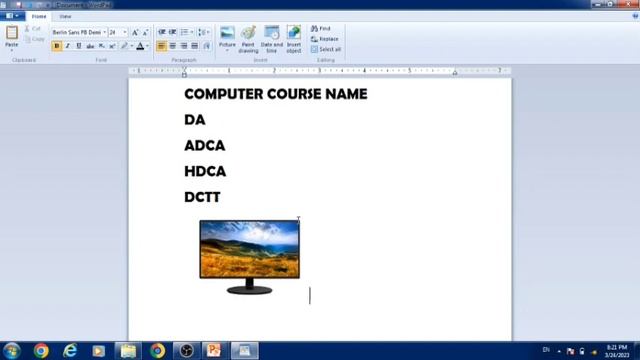Open the text highlight color dropdown arrow

point(132,46)
